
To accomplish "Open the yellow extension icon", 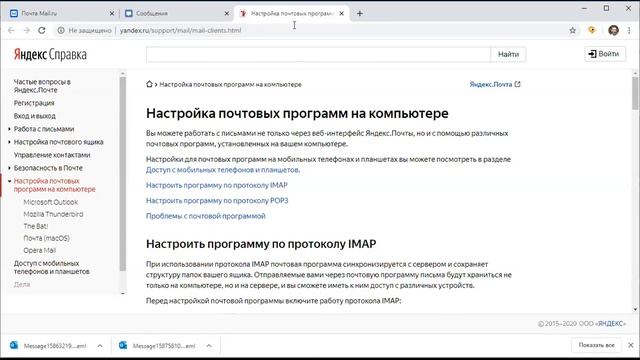I will click(x=592, y=30).
